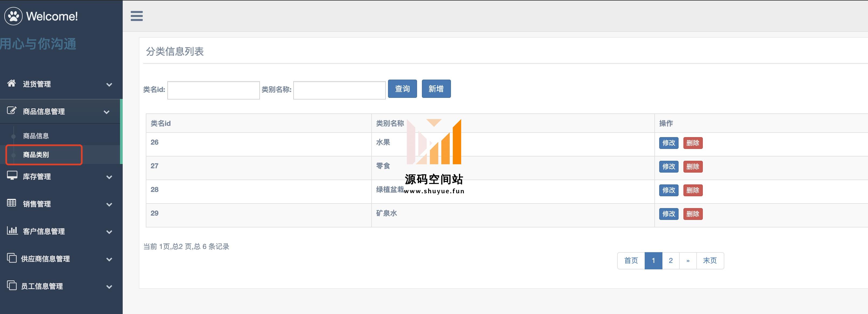This screenshot has height=314, width=868.
Task: Expand 员工信息管理 with its chevron
Action: (x=109, y=287)
